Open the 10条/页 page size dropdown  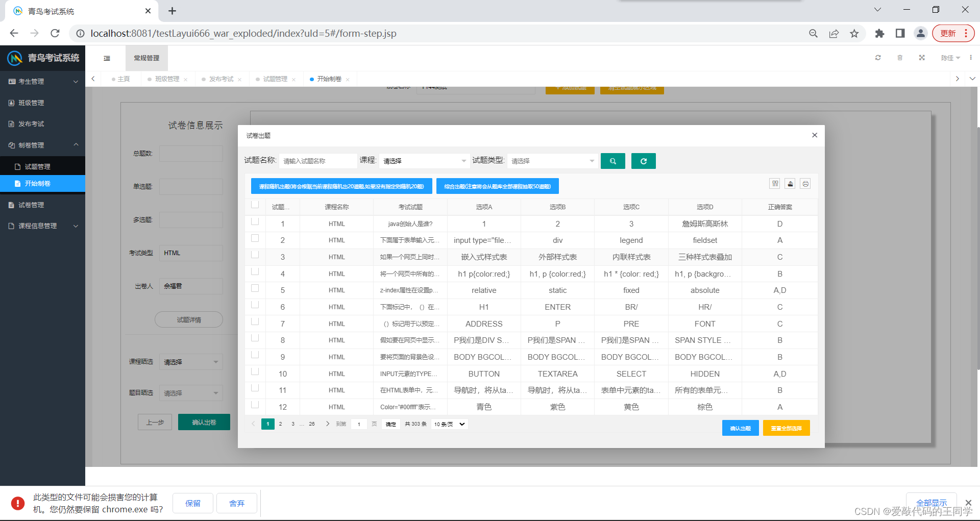[x=449, y=424]
